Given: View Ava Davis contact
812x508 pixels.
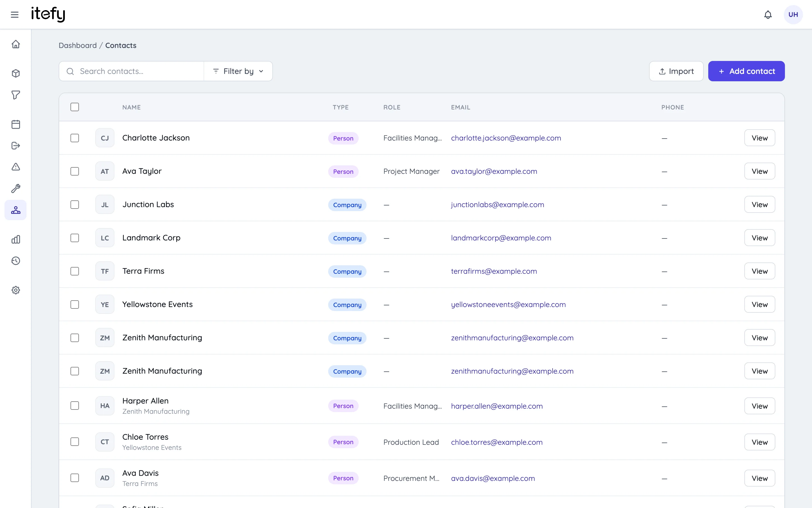Looking at the screenshot, I should click(x=760, y=478).
